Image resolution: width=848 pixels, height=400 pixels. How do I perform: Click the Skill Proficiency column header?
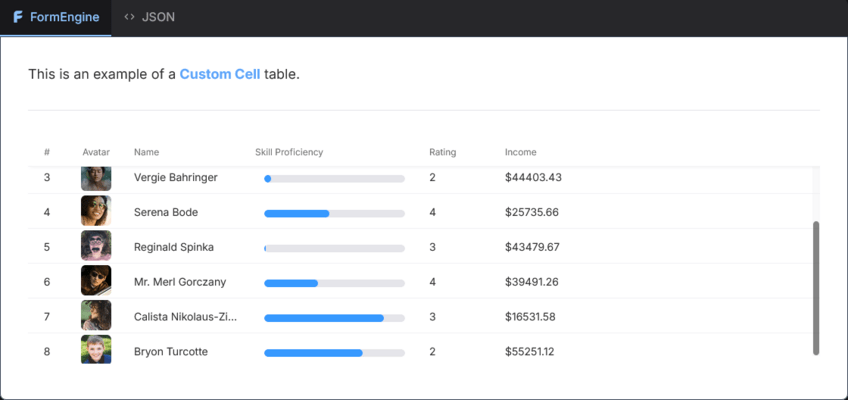(289, 152)
